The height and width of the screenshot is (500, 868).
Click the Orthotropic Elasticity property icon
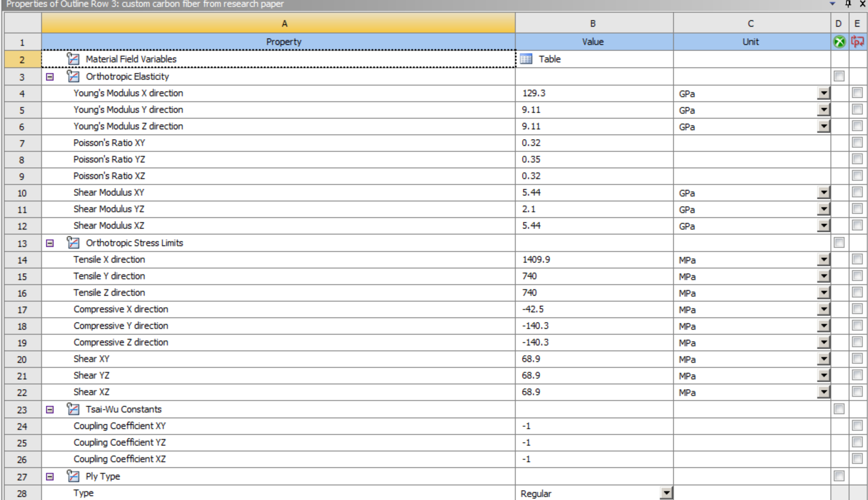point(73,76)
